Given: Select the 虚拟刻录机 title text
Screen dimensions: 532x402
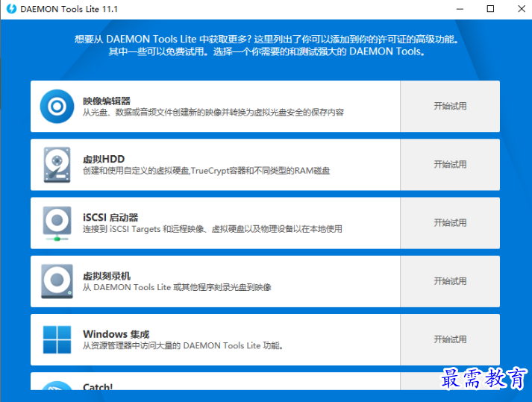Looking at the screenshot, I should 107,276.
